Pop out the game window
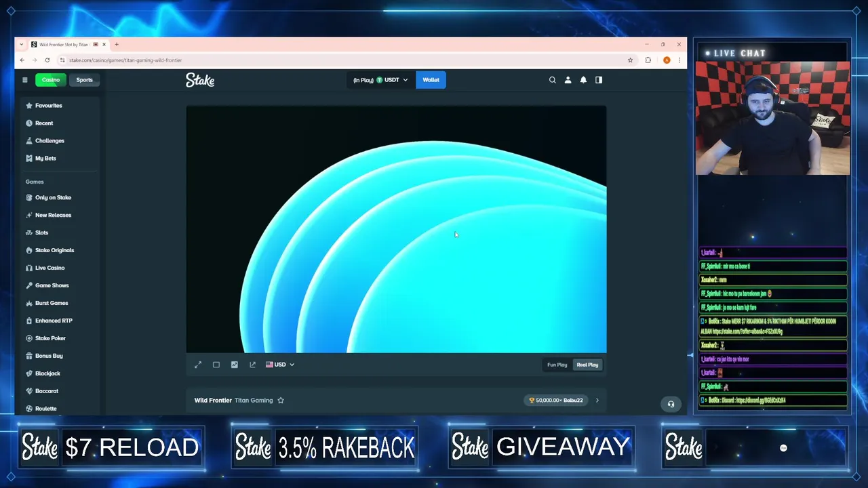The height and width of the screenshot is (488, 868). point(252,365)
